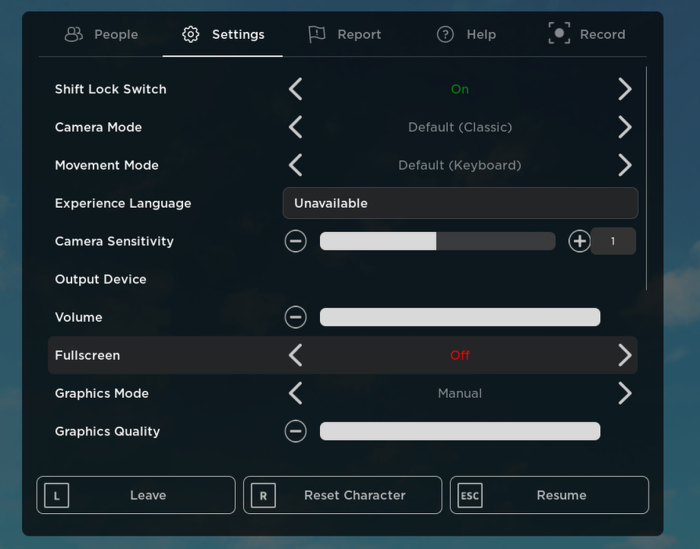
Task: Click the People group icon
Action: pos(74,34)
